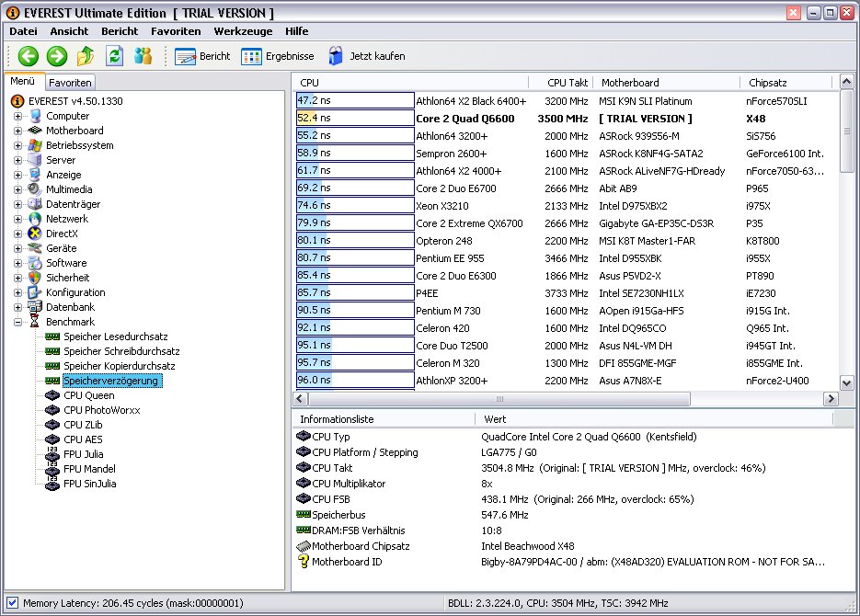Toggle the Memory Latency status bar checkbox
This screenshot has width=860, height=616.
pos(13,603)
